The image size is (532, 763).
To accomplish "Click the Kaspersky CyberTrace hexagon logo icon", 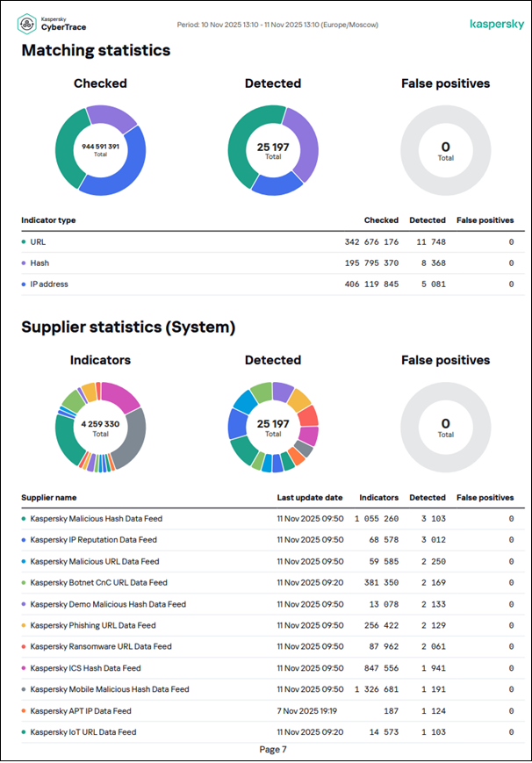I will [x=27, y=24].
